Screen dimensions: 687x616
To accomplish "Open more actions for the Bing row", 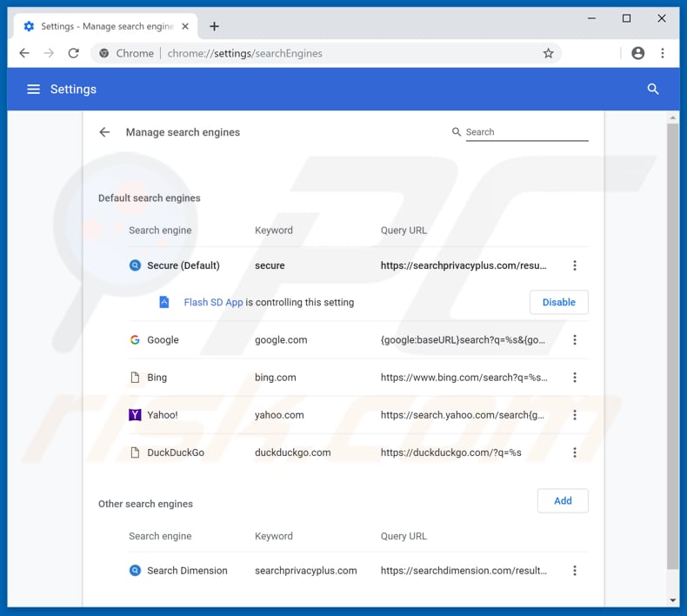I will pyautogui.click(x=575, y=378).
